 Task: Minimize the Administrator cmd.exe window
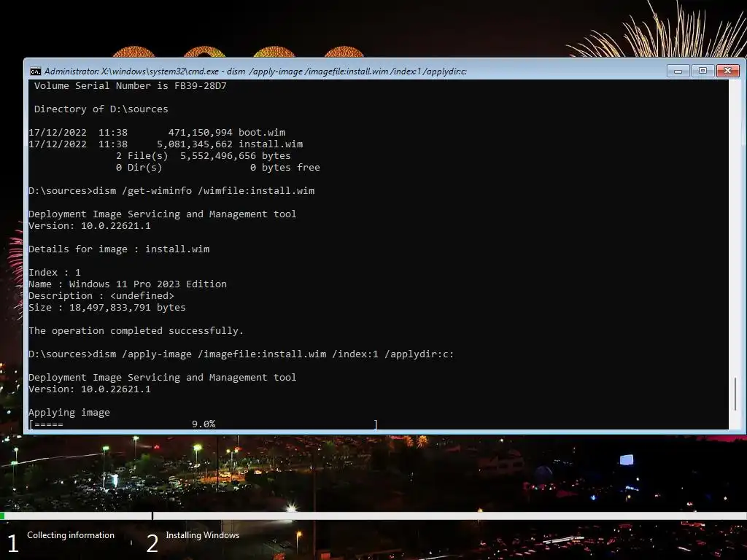(x=678, y=71)
